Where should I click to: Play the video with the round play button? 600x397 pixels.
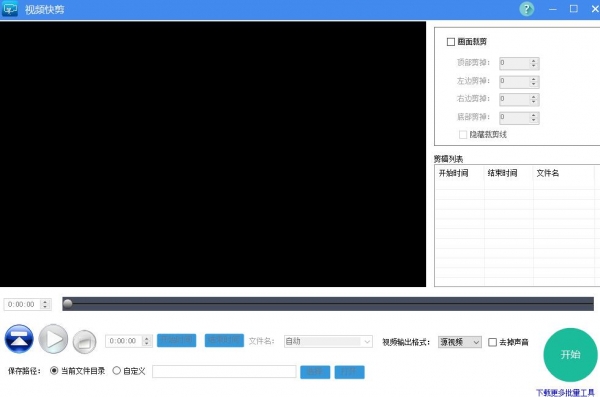53,339
